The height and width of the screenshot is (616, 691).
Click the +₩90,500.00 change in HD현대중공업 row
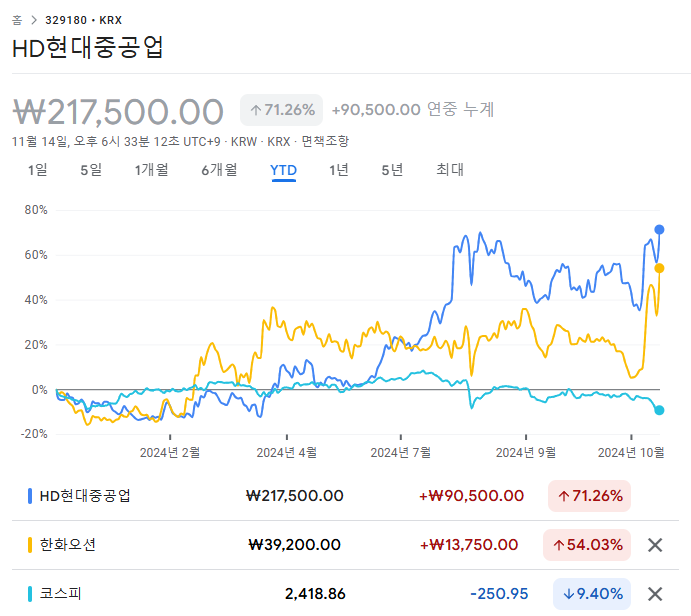[x=471, y=496]
